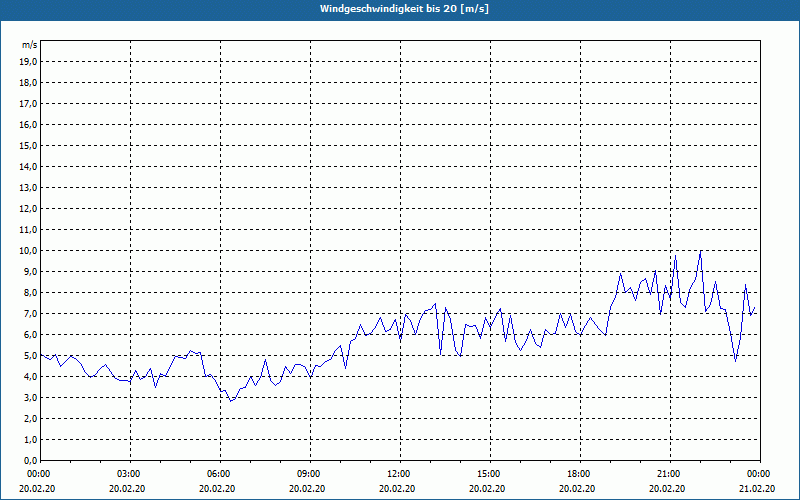Click the "21.02.20" date label

tap(757, 488)
